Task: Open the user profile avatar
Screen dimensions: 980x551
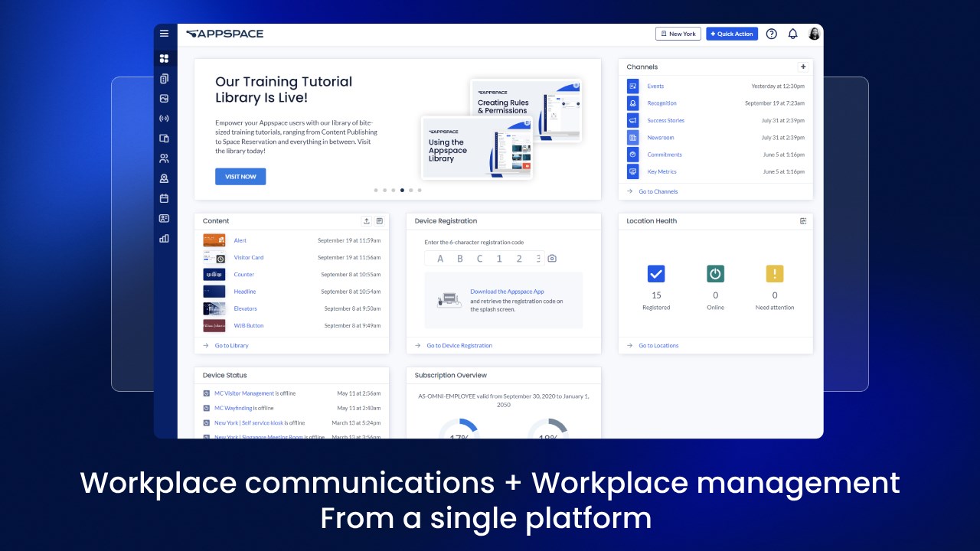Action: click(814, 34)
